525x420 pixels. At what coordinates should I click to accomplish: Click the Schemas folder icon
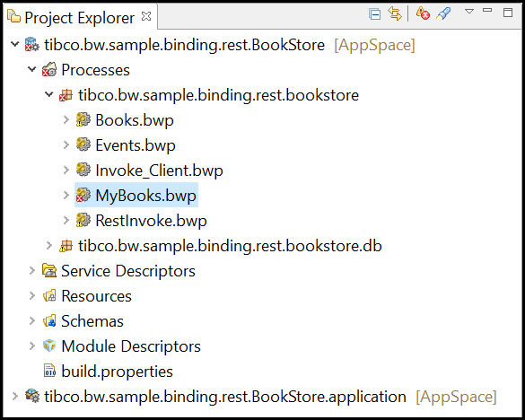tap(49, 321)
